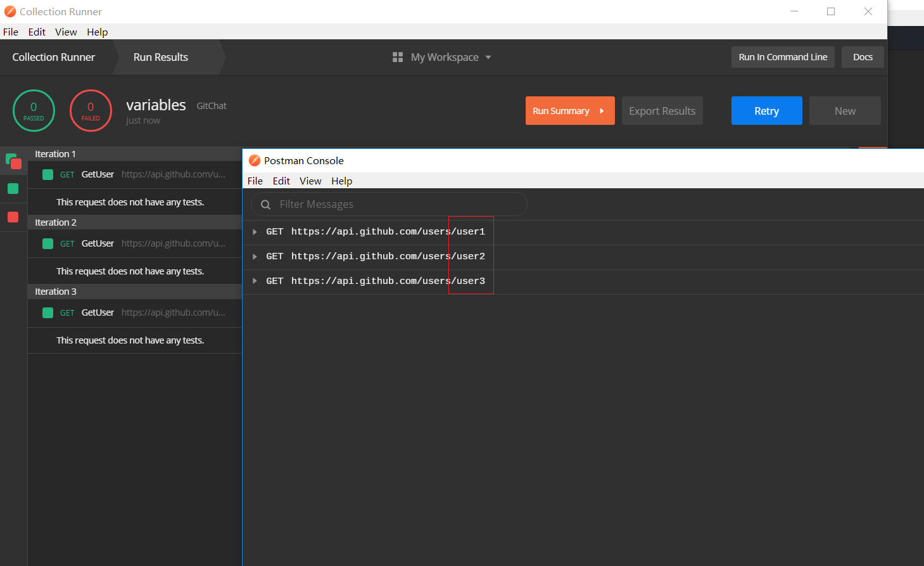Open the Collection Runner Help menu
Viewport: 924px width, 566px height.
(x=98, y=32)
